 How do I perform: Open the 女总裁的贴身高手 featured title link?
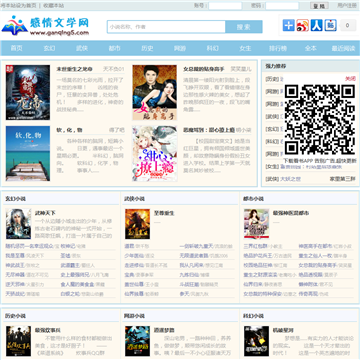pyautogui.click(x=204, y=69)
